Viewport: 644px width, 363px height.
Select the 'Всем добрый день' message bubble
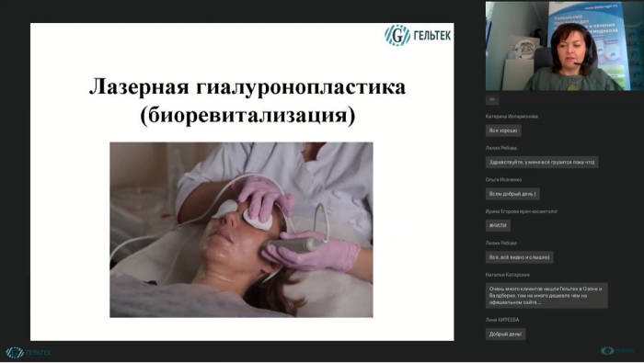pos(512,194)
